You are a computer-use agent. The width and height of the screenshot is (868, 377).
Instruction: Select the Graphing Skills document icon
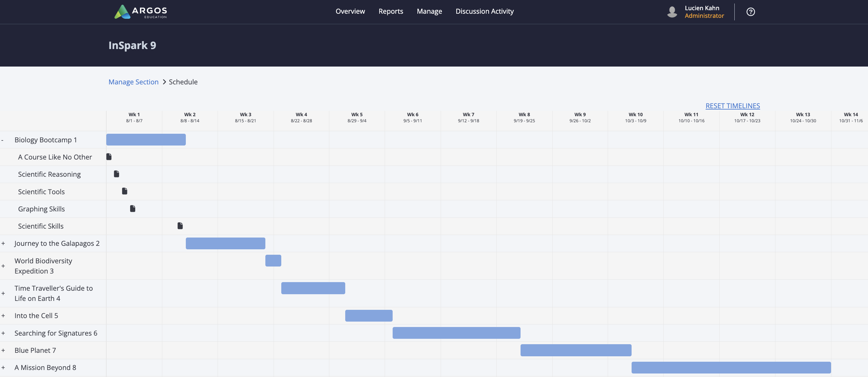(x=133, y=208)
